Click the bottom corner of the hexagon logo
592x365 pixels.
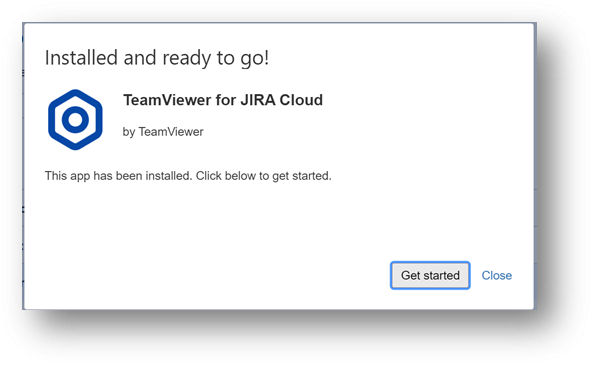tap(75, 147)
